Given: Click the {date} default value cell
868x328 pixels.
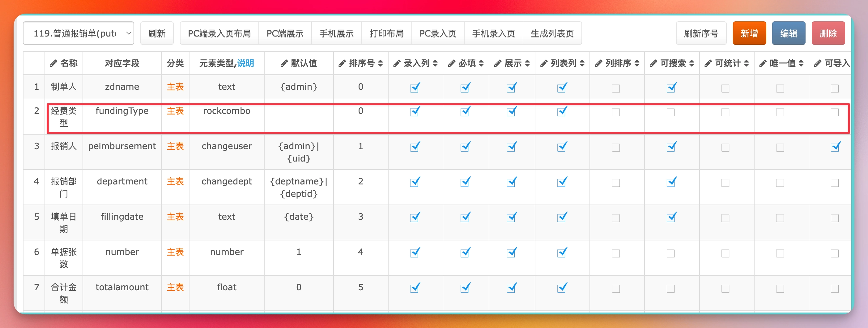Looking at the screenshot, I should (299, 222).
